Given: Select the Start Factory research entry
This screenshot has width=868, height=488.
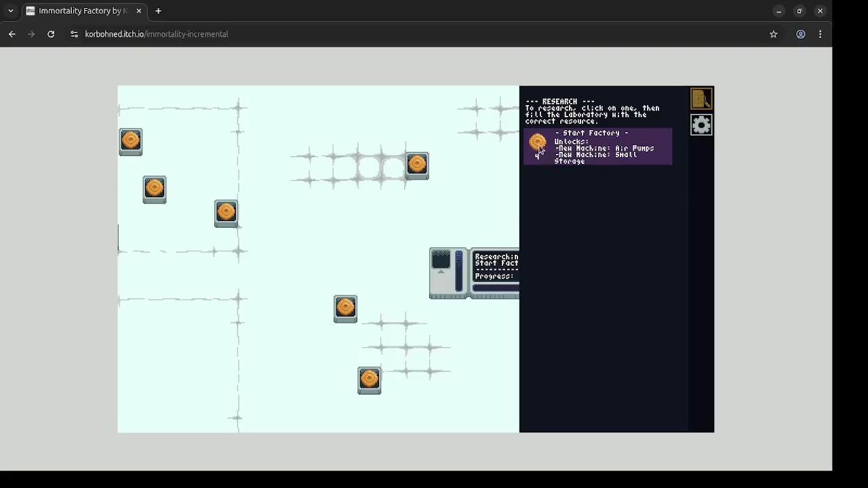Looking at the screenshot, I should [598, 147].
